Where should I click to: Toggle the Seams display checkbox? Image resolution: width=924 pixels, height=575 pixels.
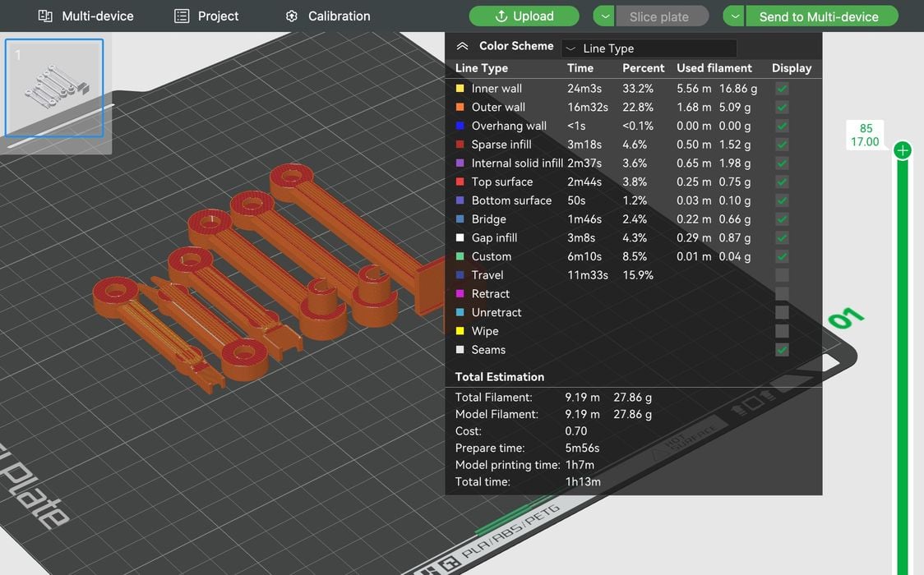(x=782, y=350)
